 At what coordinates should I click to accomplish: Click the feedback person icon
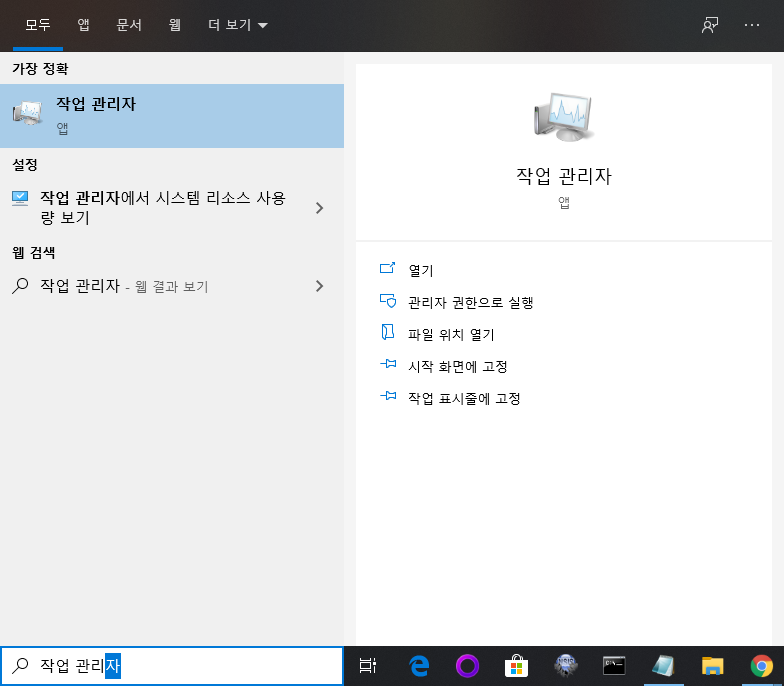point(710,24)
